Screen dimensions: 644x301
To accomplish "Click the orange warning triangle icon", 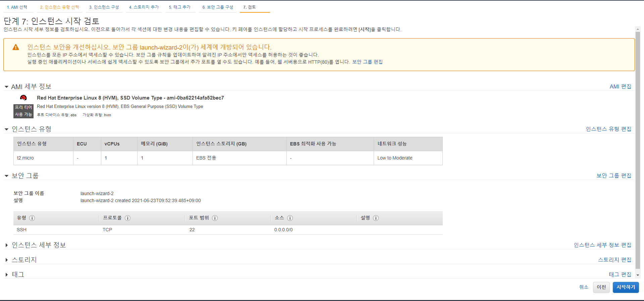I will pyautogui.click(x=16, y=47).
